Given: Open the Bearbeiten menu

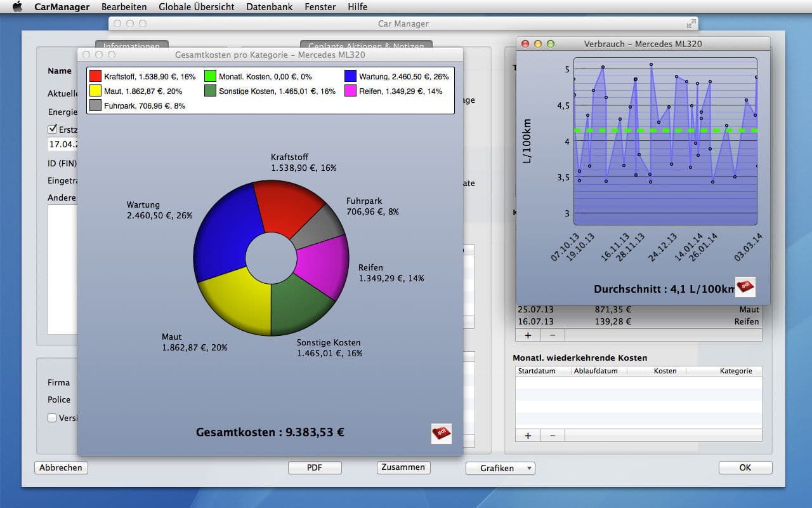Looking at the screenshot, I should [x=124, y=7].
